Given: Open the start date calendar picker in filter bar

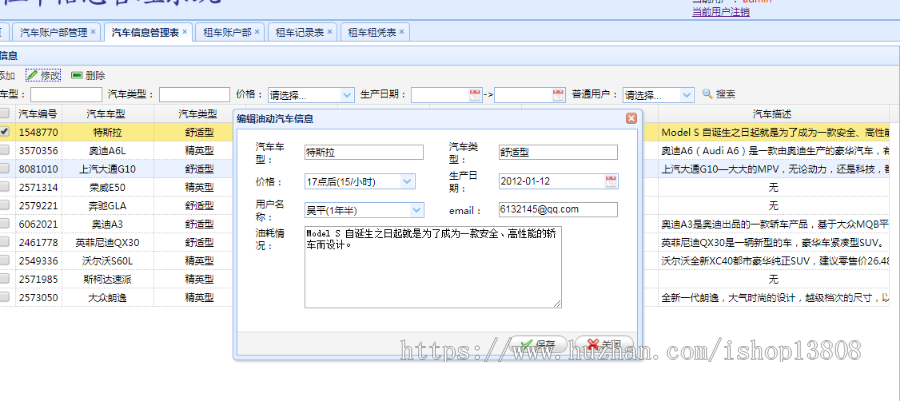Looking at the screenshot, I should [475, 95].
